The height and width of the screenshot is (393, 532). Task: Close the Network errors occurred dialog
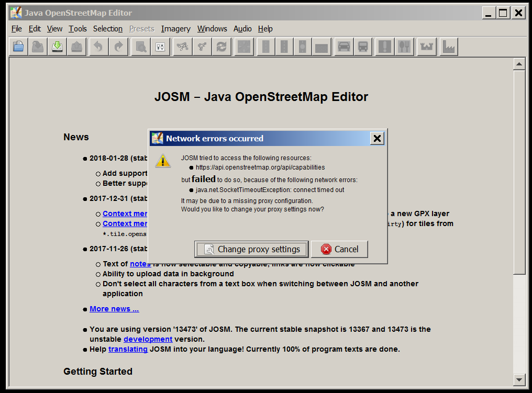(377, 138)
